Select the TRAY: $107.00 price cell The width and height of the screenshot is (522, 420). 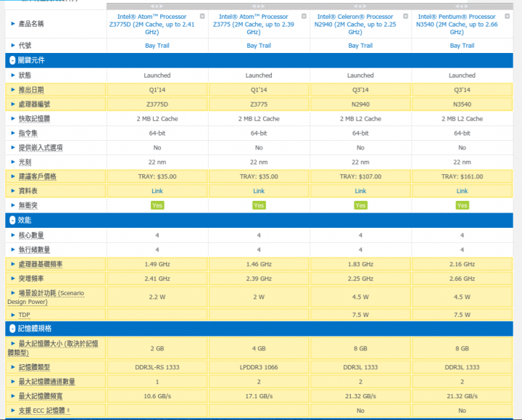pyautogui.click(x=360, y=176)
